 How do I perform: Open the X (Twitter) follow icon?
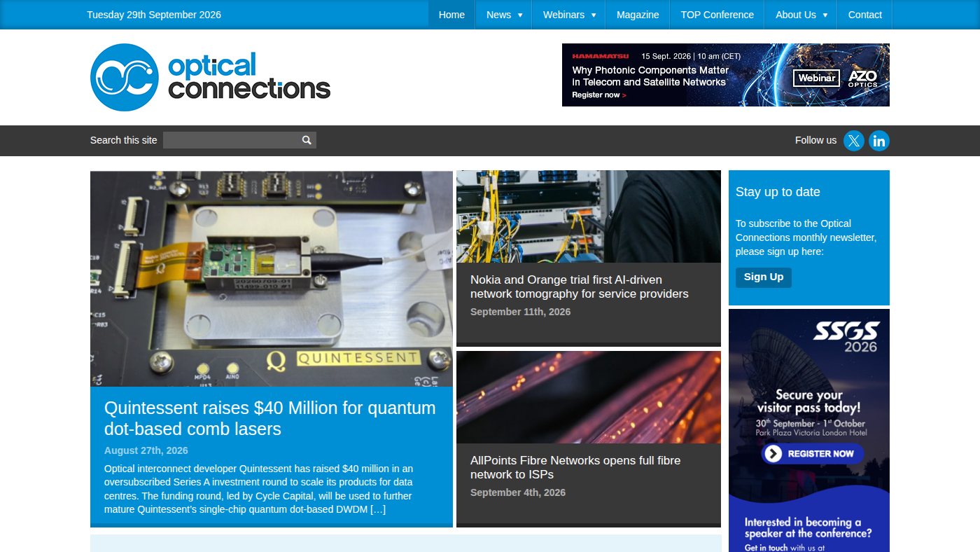(853, 141)
